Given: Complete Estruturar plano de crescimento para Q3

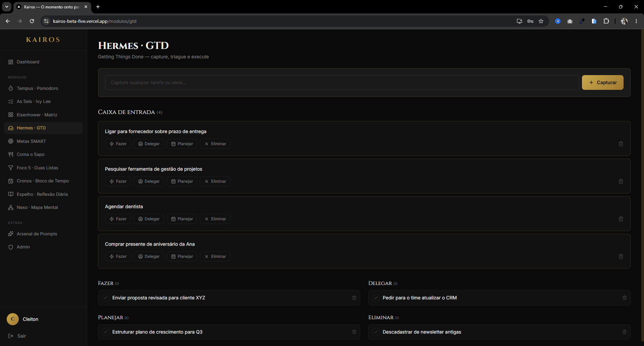Looking at the screenshot, I should [x=106, y=332].
